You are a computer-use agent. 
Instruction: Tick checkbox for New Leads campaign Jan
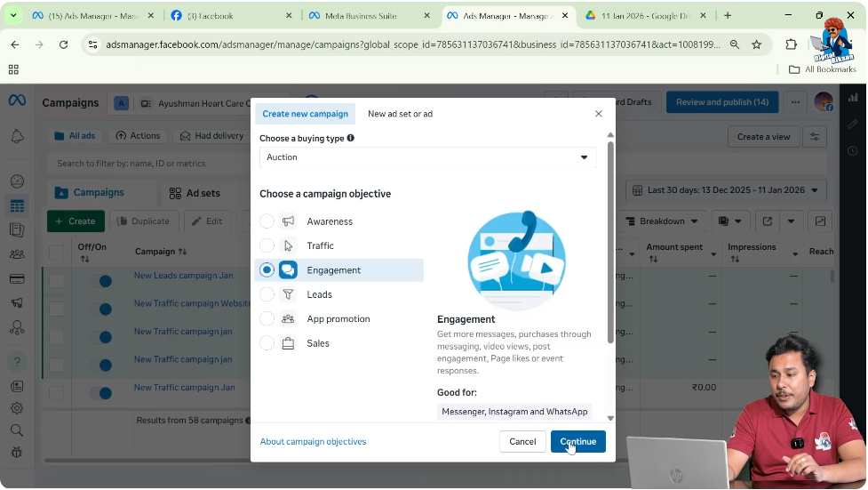pyautogui.click(x=57, y=281)
